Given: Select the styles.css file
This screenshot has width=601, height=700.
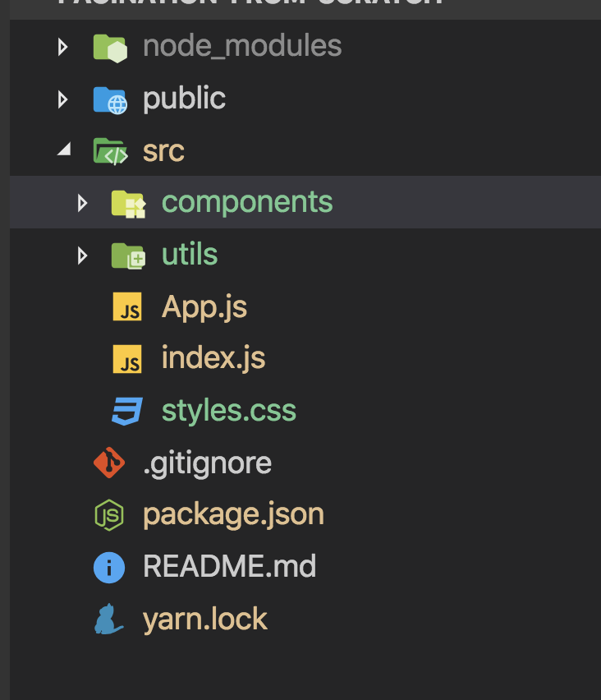Looking at the screenshot, I should (229, 410).
